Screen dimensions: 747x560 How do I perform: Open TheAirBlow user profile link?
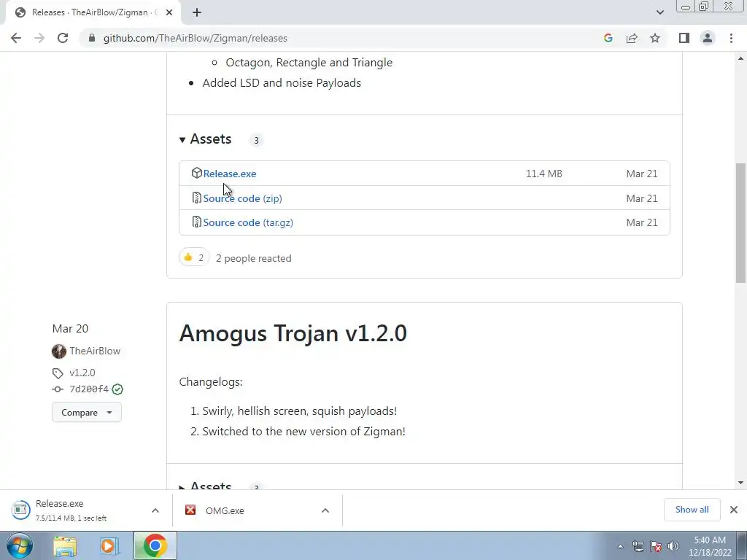(95, 351)
